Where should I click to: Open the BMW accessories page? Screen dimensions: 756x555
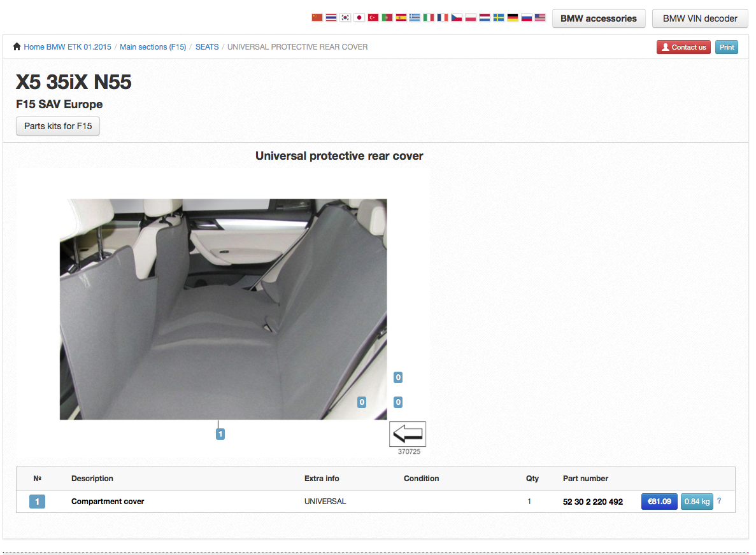point(598,18)
